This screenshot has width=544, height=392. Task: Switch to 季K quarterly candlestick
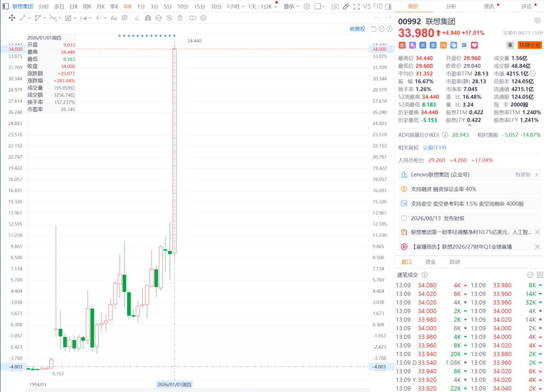click(x=114, y=6)
